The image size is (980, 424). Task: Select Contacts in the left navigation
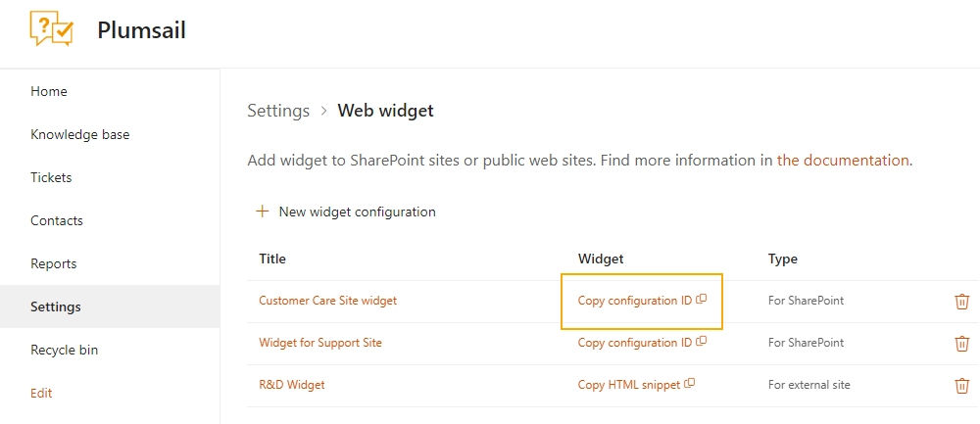coord(57,220)
